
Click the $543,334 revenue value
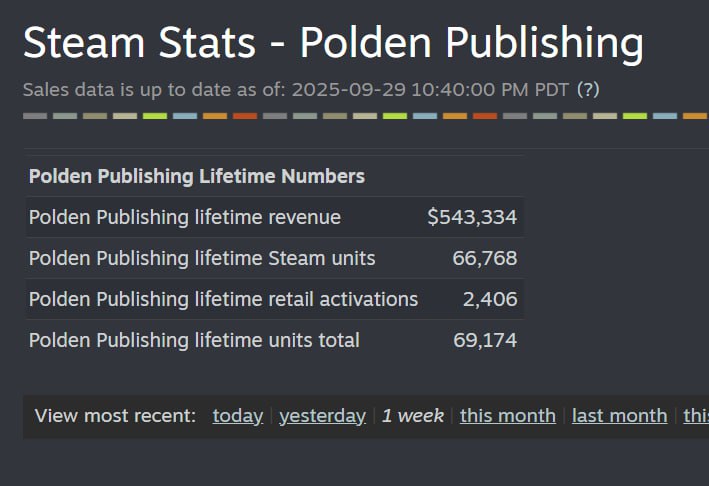(x=472, y=217)
